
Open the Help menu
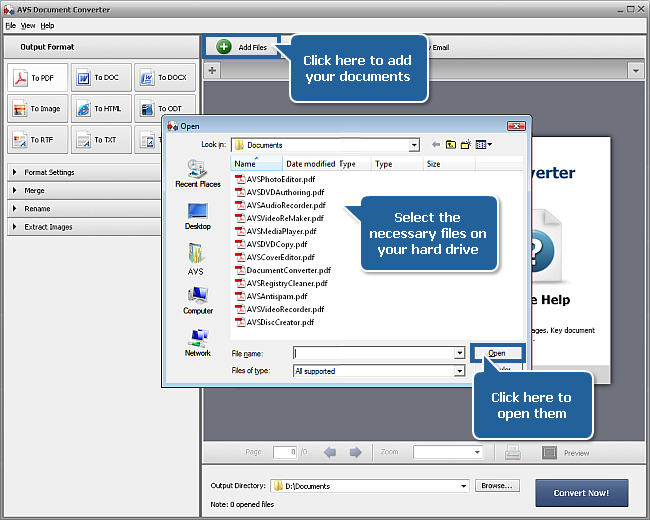(47, 26)
